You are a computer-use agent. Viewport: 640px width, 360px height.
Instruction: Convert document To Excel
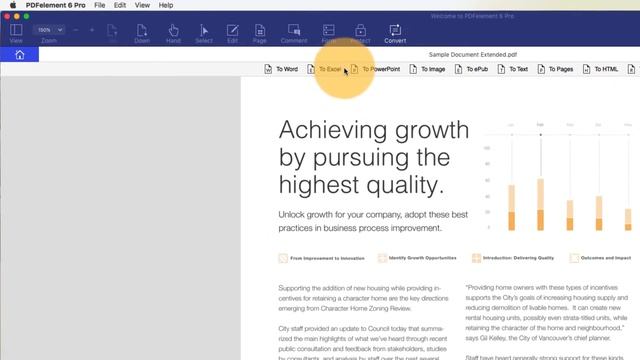coord(324,69)
